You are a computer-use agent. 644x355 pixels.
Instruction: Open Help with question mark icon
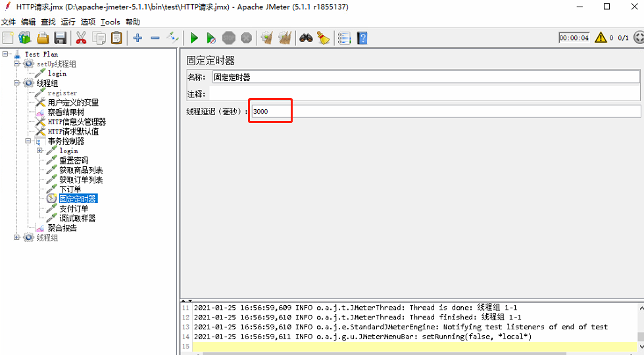pos(362,38)
